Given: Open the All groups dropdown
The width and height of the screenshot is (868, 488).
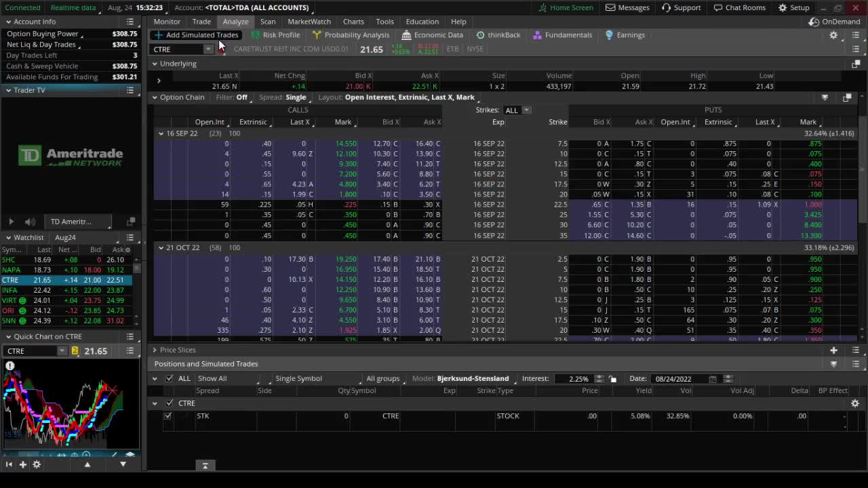Looking at the screenshot, I should 387,379.
